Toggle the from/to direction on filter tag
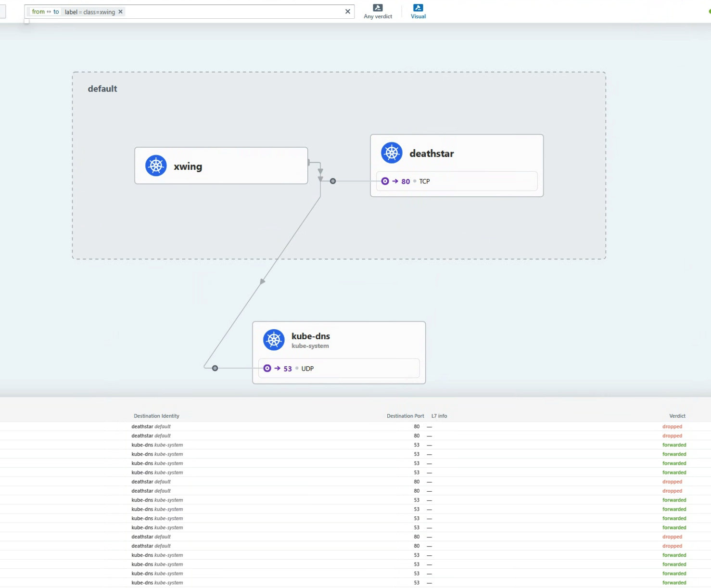The height and width of the screenshot is (588, 711). tap(45, 12)
